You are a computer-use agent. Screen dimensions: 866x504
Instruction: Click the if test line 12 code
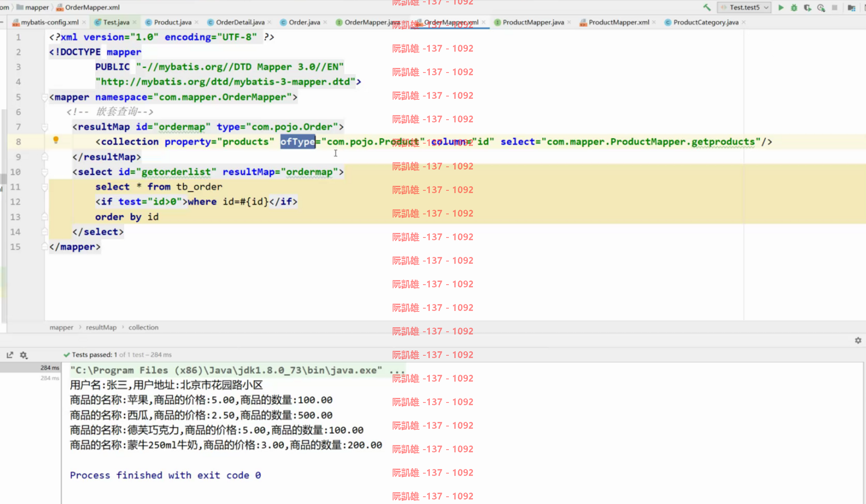click(x=196, y=202)
